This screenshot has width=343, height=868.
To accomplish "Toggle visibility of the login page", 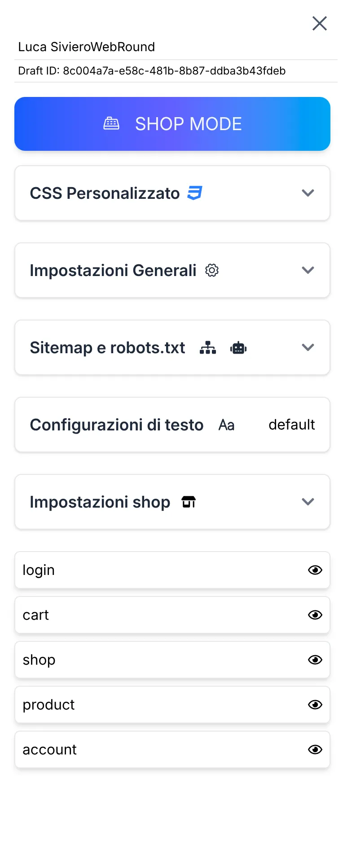I will coord(315,570).
